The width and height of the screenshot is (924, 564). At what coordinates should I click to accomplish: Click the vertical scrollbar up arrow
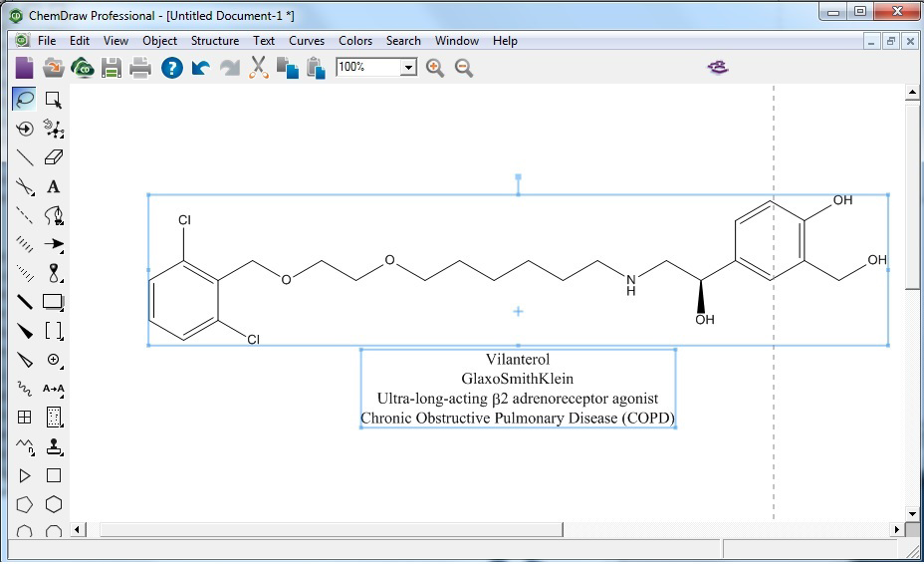point(912,93)
